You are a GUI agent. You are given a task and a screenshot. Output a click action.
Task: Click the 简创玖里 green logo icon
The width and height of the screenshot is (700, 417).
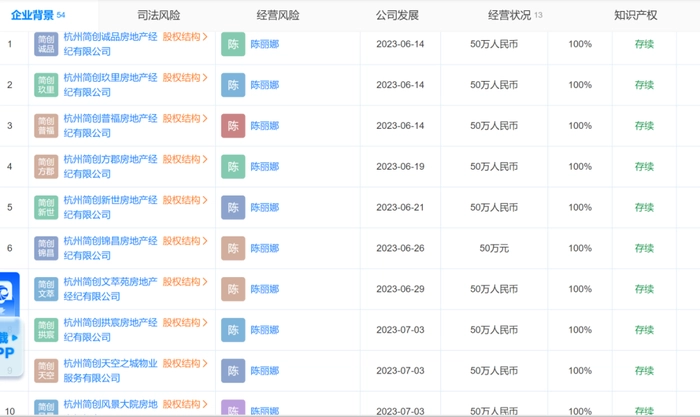46,85
